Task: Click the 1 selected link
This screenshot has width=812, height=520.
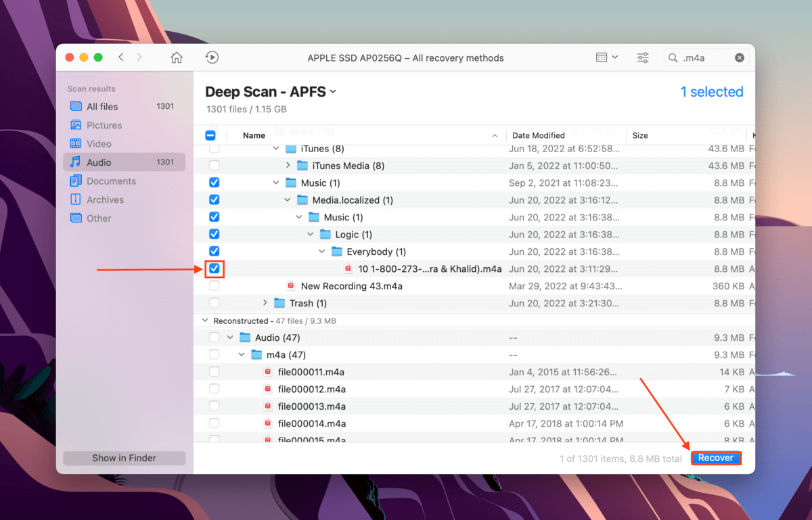Action: click(712, 92)
